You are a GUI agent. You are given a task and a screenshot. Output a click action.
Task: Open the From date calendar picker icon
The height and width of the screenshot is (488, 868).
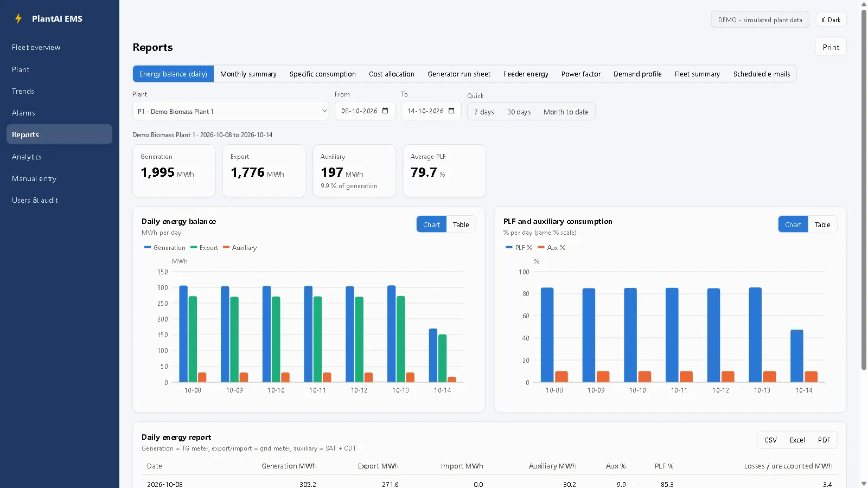point(385,111)
